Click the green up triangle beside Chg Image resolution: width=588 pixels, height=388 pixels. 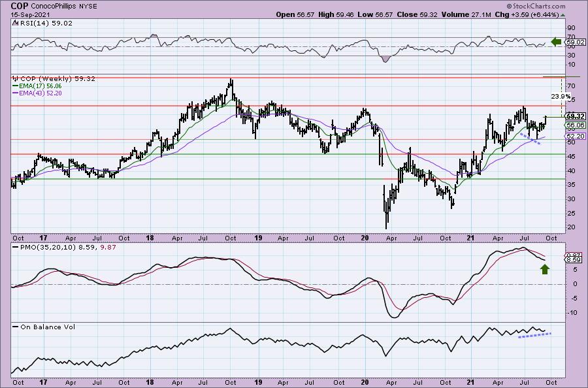tap(563, 15)
